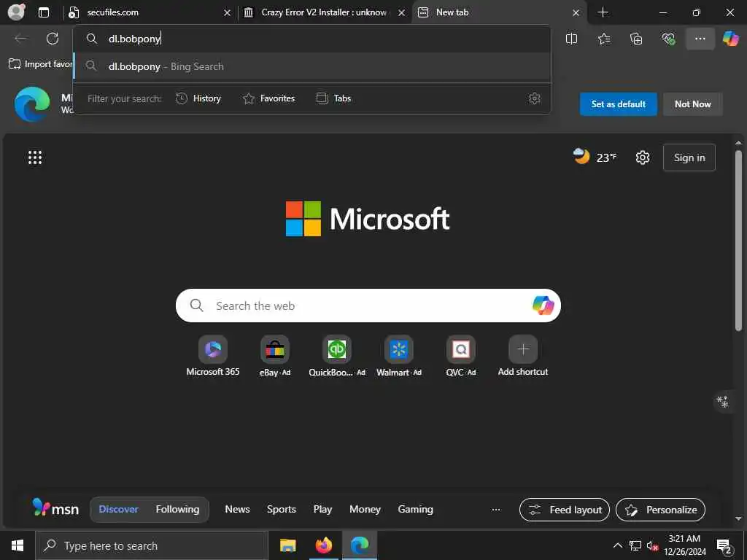Filter search by Tabs

[333, 98]
